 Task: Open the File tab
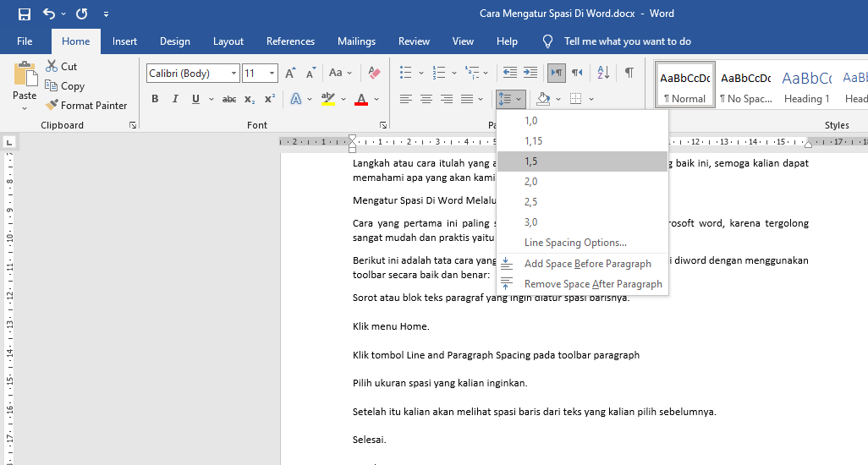(25, 41)
